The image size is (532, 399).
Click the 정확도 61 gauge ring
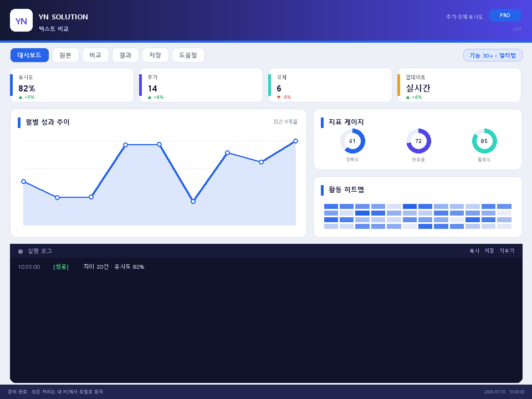(352, 141)
